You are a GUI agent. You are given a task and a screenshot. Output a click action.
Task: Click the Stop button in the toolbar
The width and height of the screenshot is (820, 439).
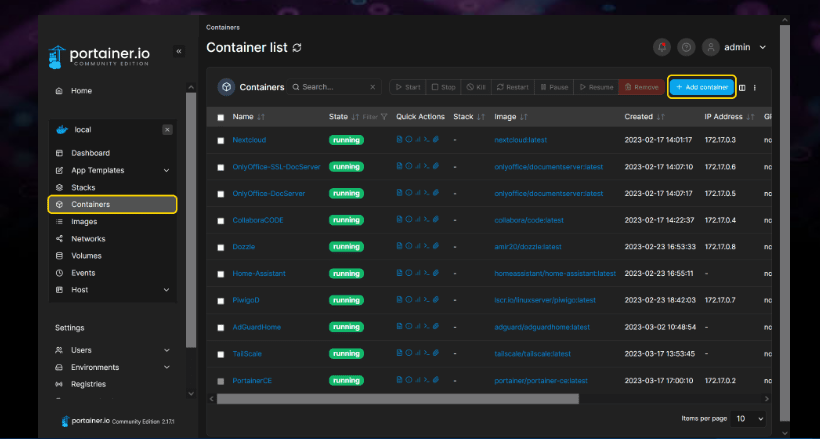tap(443, 87)
